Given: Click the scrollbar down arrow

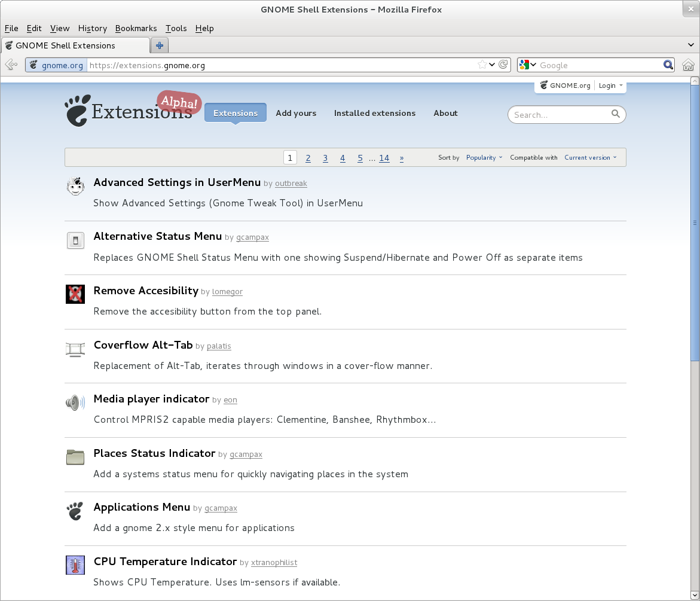Looking at the screenshot, I should coord(695,596).
